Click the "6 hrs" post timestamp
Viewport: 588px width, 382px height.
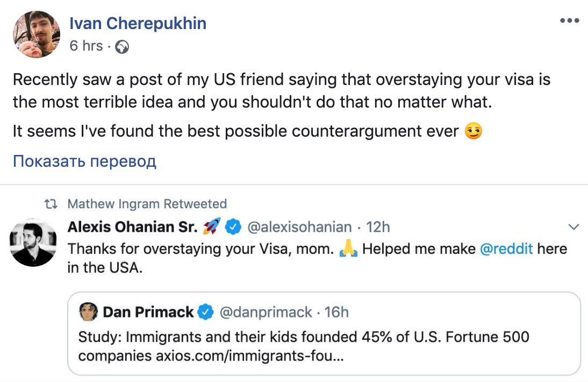(86, 46)
